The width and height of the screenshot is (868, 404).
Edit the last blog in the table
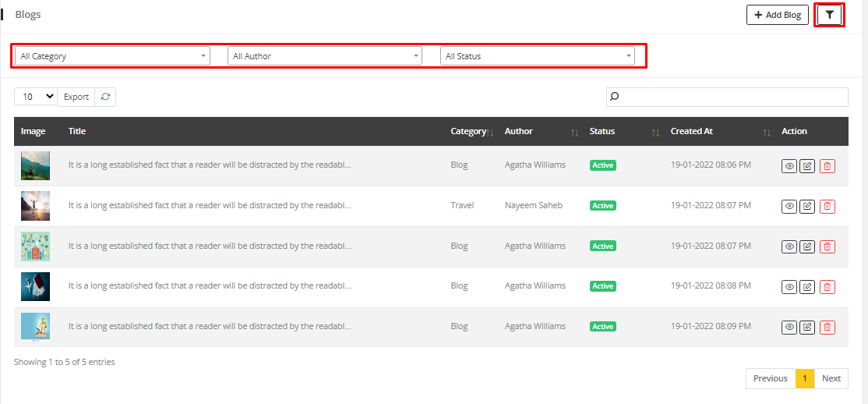click(808, 328)
